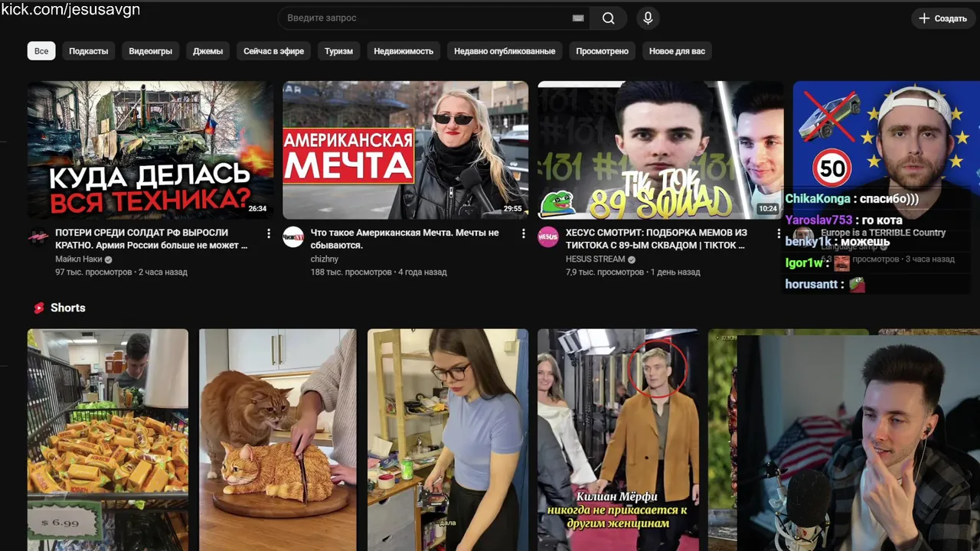Open the АМЕРИКАНСКАЯ МЕЧТА video thumbnail
Image resolution: width=980 pixels, height=551 pixels.
click(405, 150)
